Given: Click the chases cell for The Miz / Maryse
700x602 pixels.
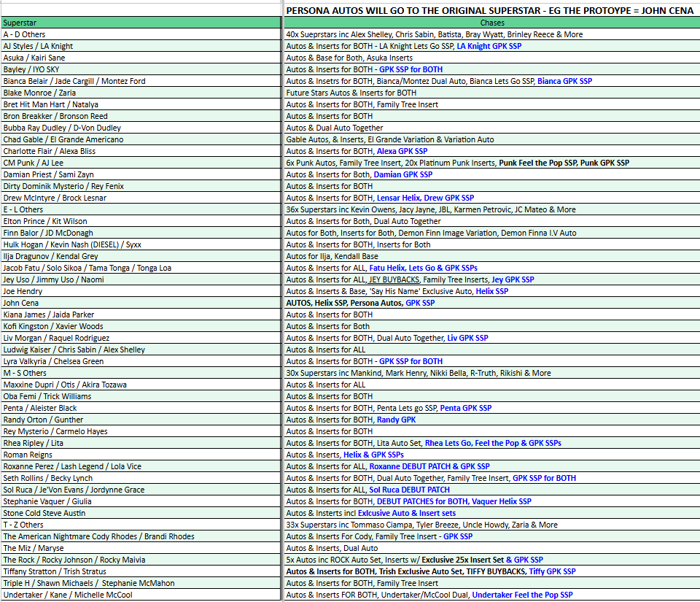Looking at the screenshot, I should [x=492, y=548].
